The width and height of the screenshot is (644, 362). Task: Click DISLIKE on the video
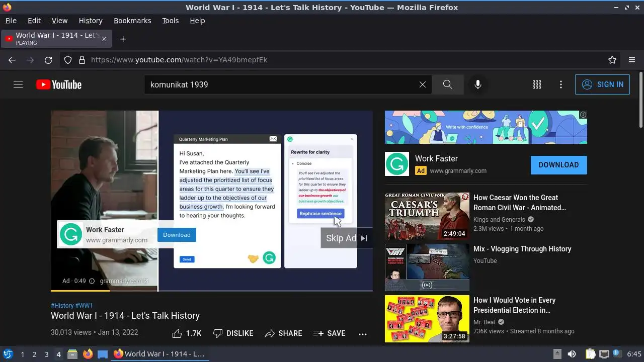click(x=233, y=333)
